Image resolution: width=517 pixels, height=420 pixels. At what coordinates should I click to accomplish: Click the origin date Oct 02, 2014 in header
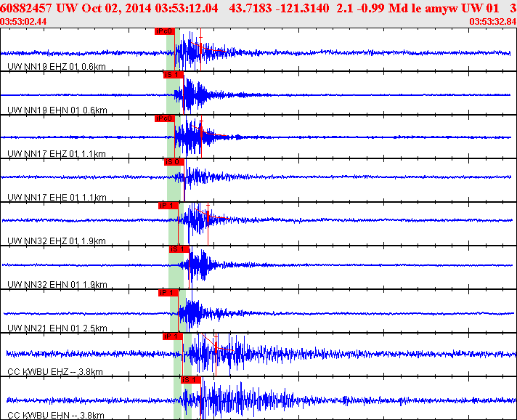tap(117, 8)
